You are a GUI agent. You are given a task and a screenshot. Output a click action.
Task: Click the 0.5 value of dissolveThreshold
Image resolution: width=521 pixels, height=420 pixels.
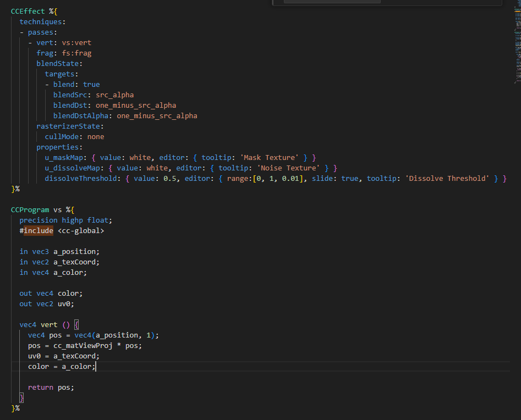(170, 179)
